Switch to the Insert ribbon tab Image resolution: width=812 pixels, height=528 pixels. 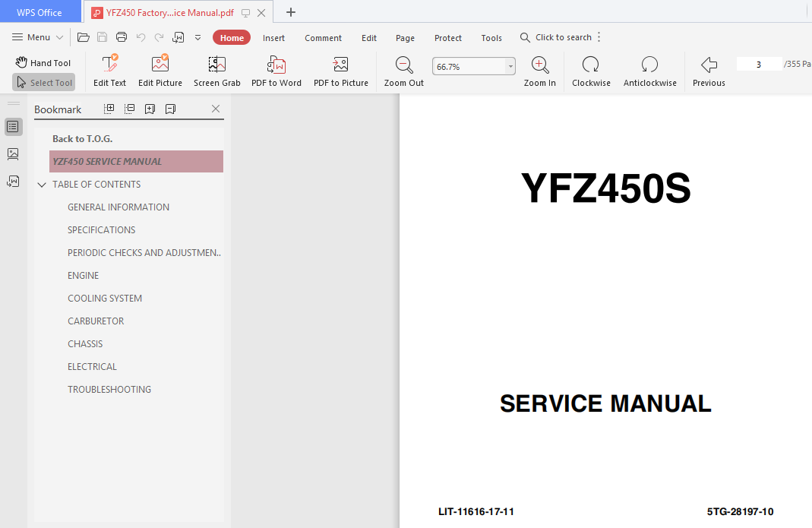point(273,38)
